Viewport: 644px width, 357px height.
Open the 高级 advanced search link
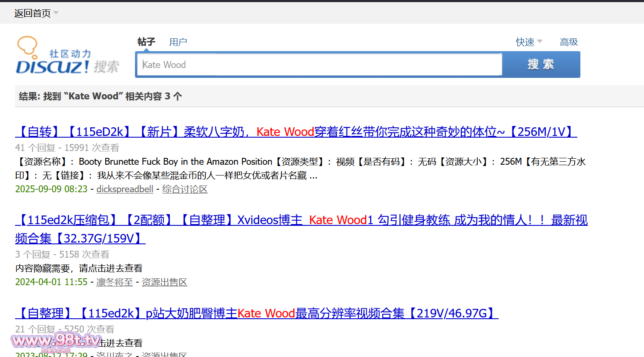[x=569, y=42]
